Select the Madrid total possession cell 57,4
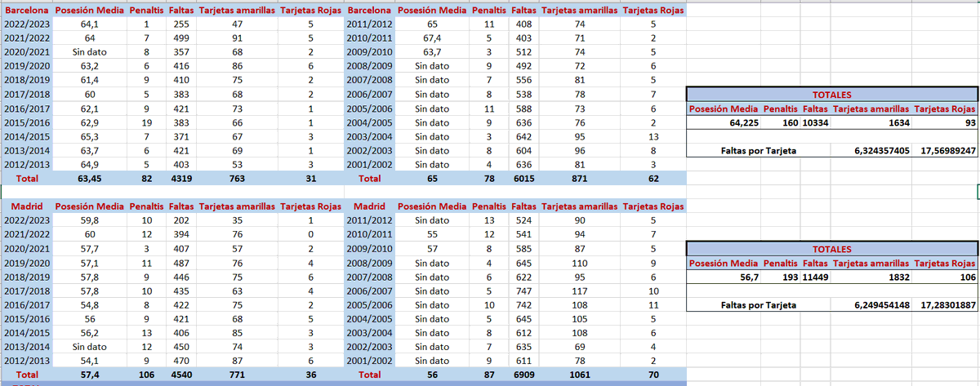 coord(89,375)
